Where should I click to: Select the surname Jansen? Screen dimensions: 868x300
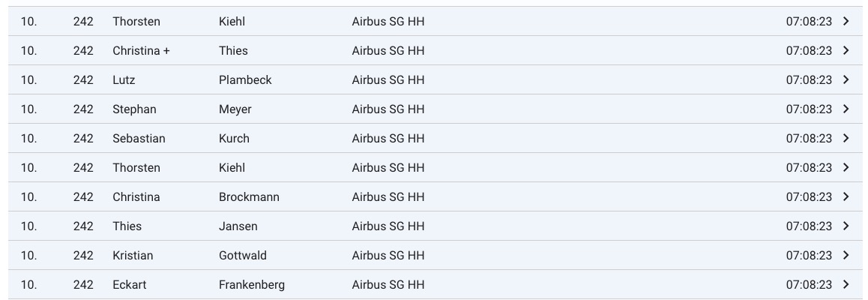(x=238, y=226)
